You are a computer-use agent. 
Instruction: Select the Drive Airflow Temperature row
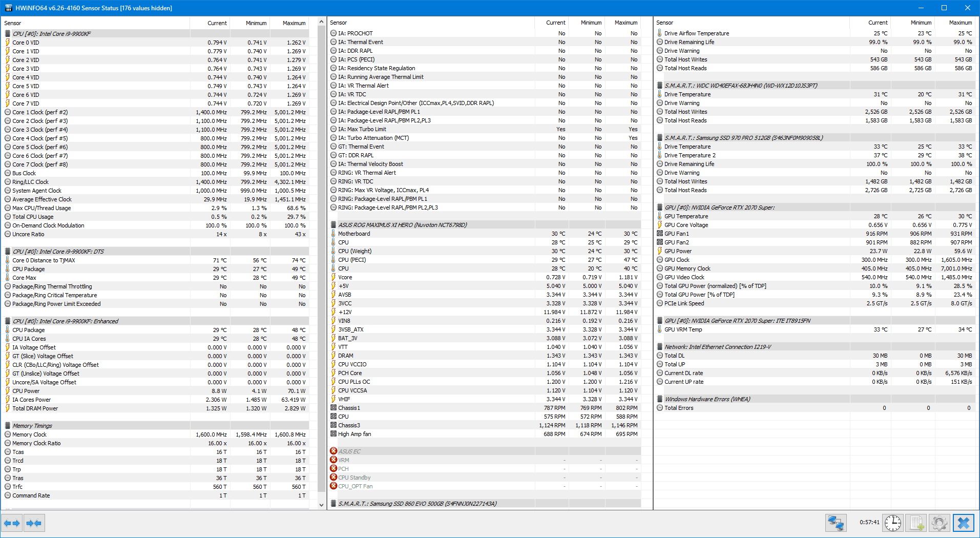point(815,33)
